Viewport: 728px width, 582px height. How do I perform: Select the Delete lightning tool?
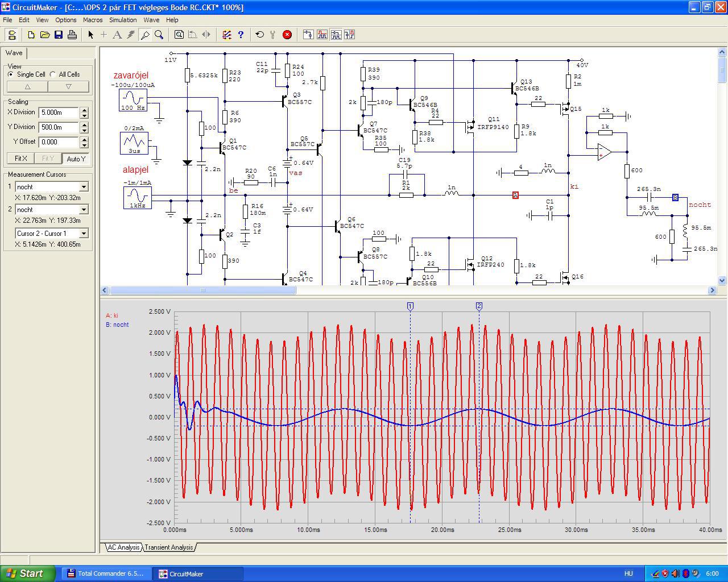point(131,35)
